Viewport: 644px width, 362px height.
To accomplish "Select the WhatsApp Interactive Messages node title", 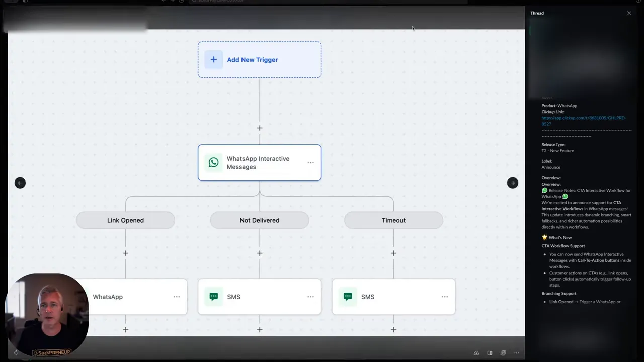I will tap(258, 163).
